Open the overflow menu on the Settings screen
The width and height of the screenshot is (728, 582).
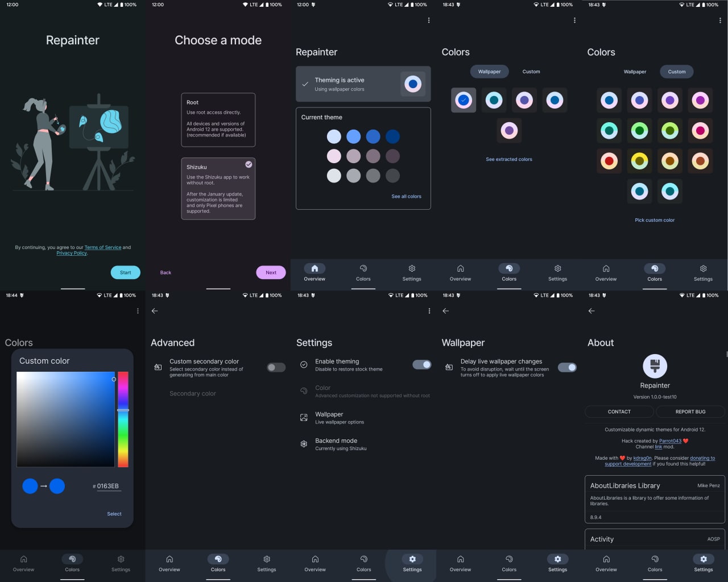pos(429,311)
